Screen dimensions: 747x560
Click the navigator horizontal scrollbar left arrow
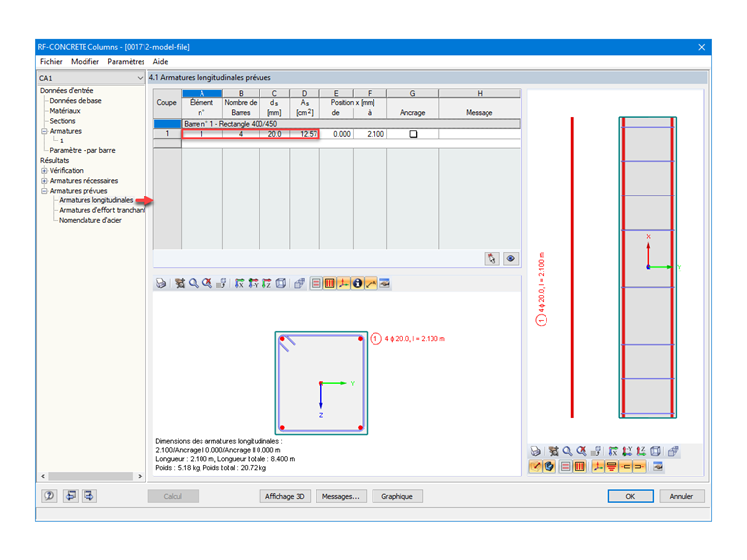point(43,476)
